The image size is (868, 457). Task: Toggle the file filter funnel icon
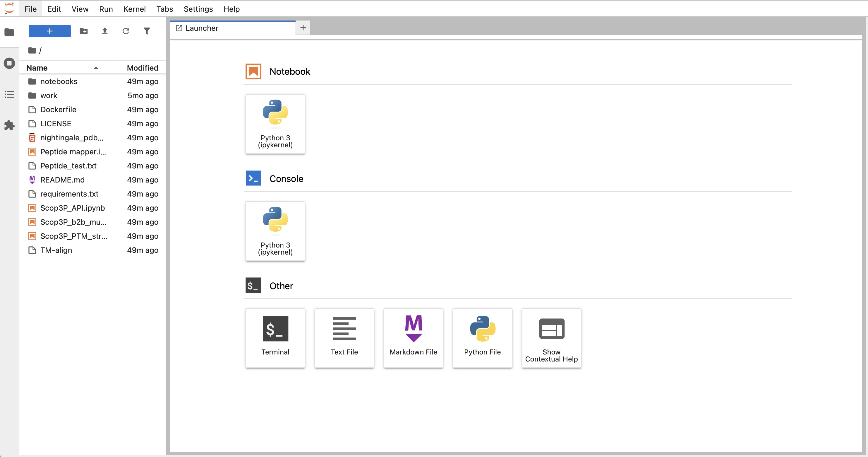tap(147, 31)
